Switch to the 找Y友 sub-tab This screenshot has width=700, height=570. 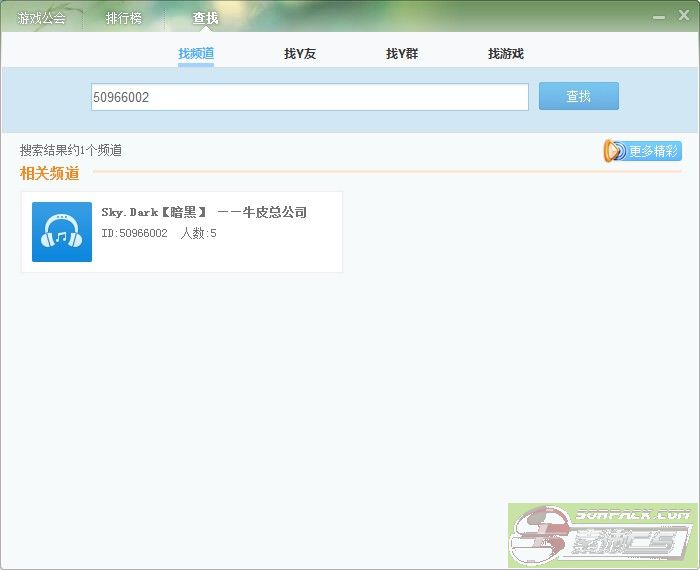pos(300,53)
